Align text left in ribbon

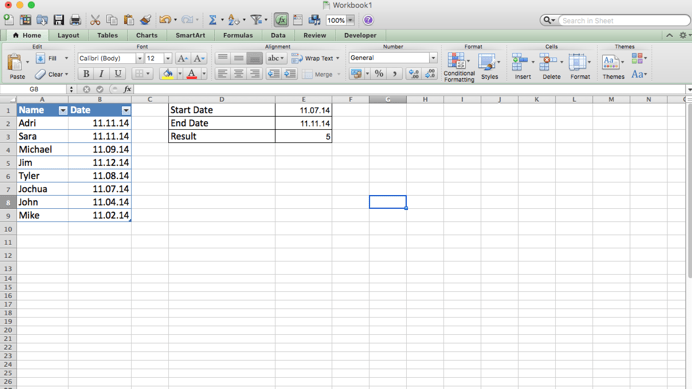[x=222, y=74]
